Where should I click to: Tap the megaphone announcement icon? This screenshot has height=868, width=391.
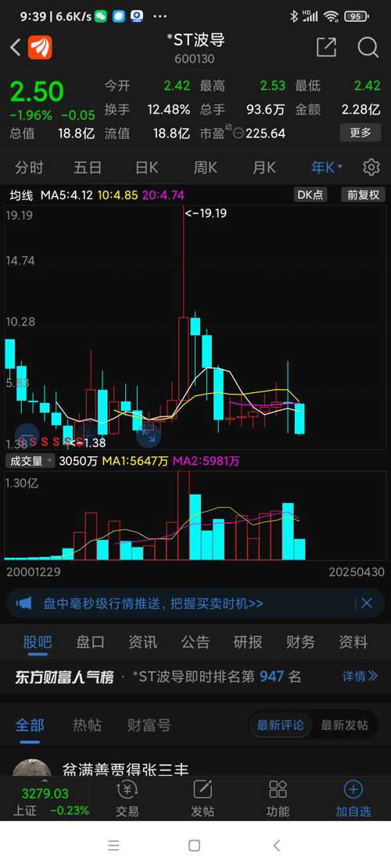point(23,603)
